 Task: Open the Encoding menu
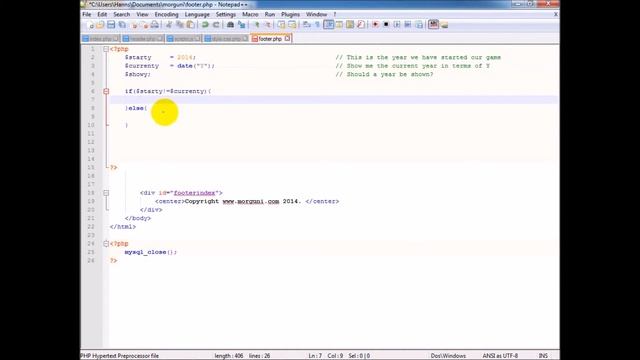[167, 14]
